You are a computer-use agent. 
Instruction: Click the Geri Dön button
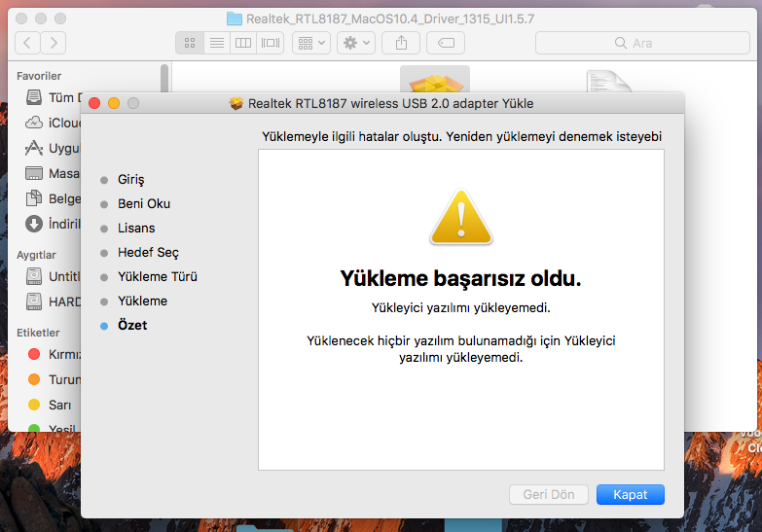549,494
